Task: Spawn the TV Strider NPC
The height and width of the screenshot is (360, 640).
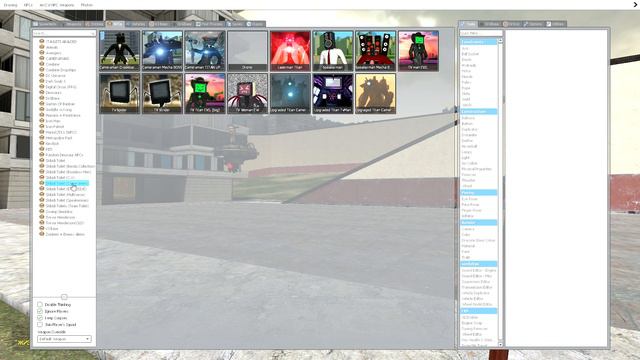Action: [x=162, y=93]
